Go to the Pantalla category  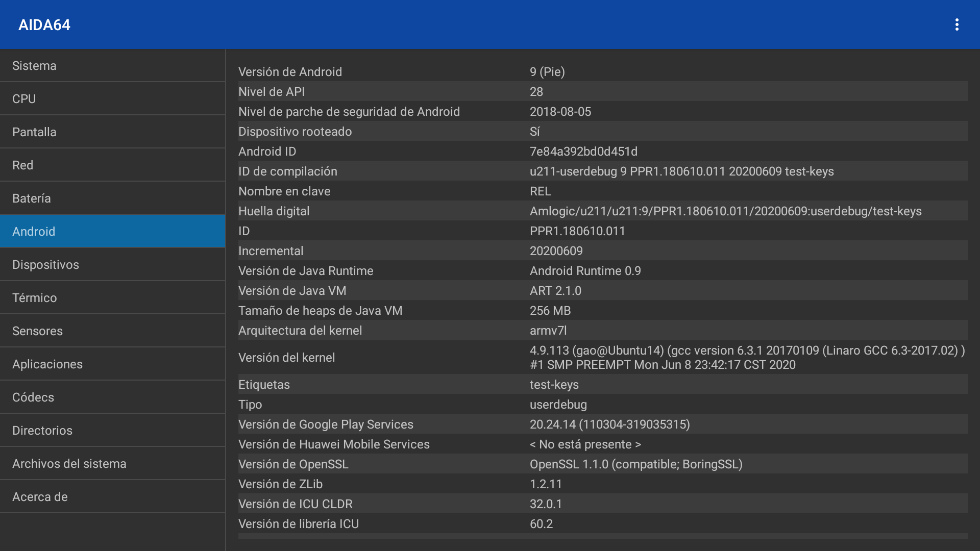[112, 132]
